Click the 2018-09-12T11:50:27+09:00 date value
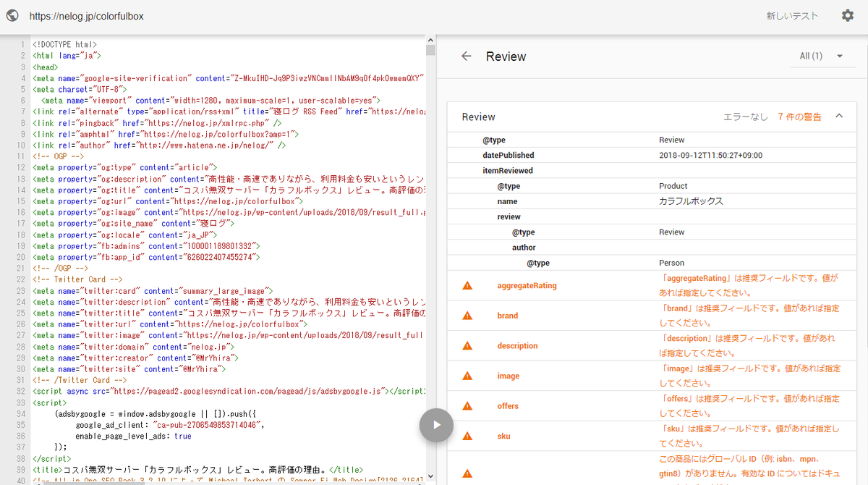This screenshot has height=485, width=868. [710, 155]
